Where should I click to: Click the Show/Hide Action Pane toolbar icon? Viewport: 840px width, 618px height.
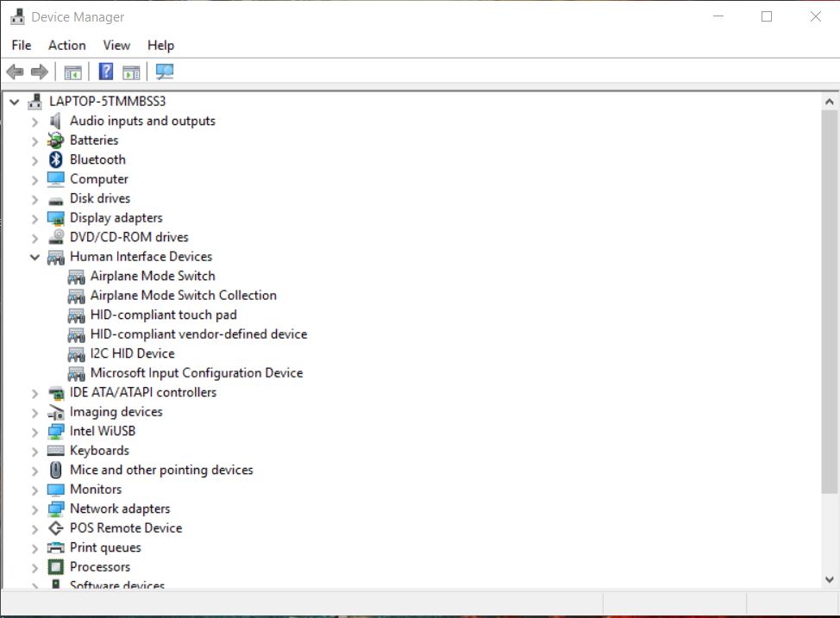[x=131, y=72]
